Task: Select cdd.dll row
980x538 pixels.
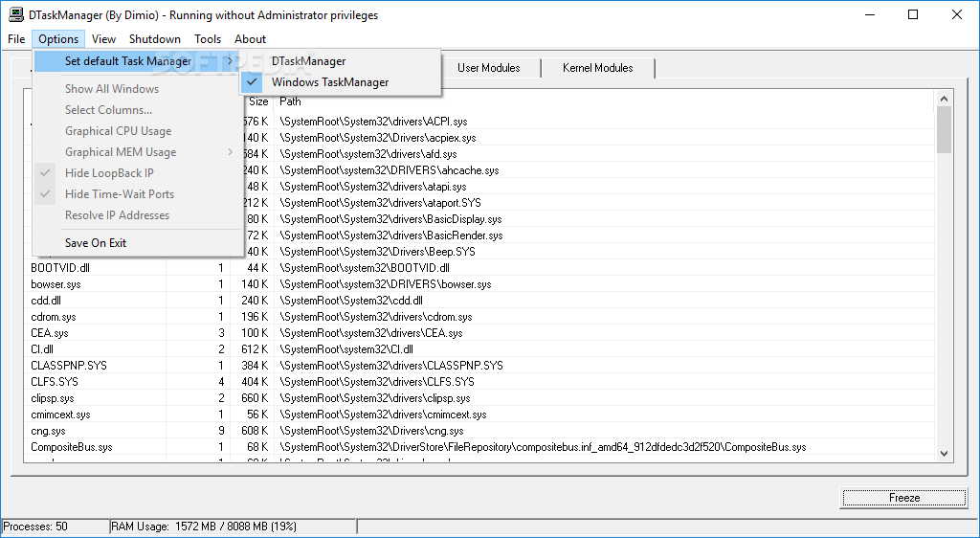Action: coord(480,301)
